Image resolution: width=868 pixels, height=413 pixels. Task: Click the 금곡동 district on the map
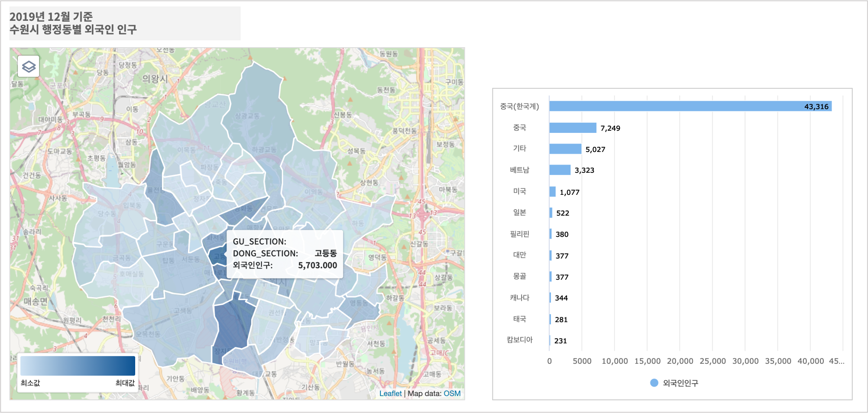[x=121, y=258]
